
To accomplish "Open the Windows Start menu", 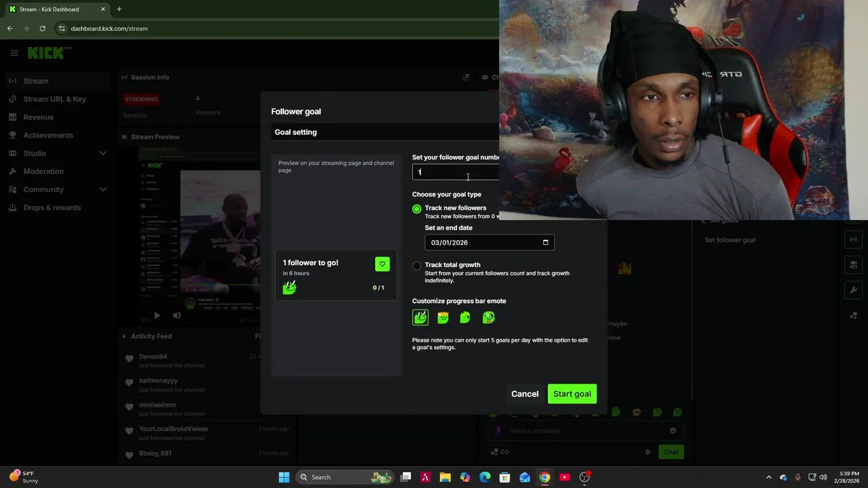I will pyautogui.click(x=284, y=477).
